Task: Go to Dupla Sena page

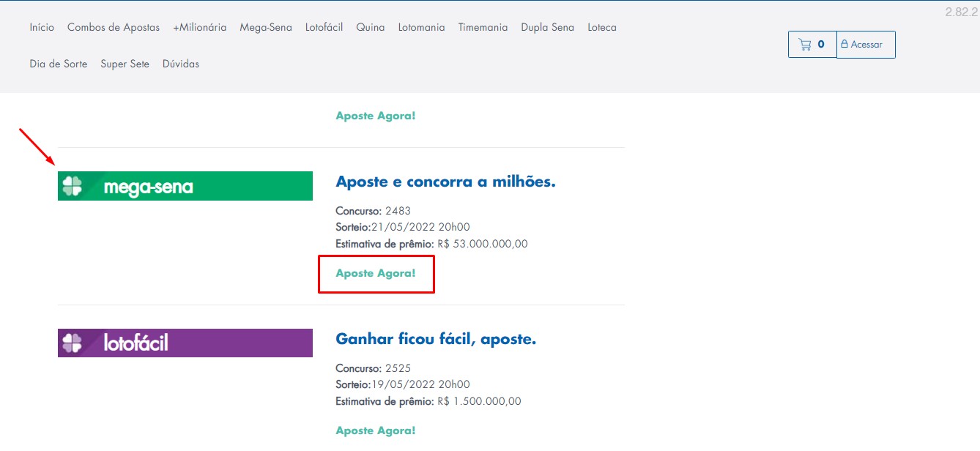Action: click(547, 27)
